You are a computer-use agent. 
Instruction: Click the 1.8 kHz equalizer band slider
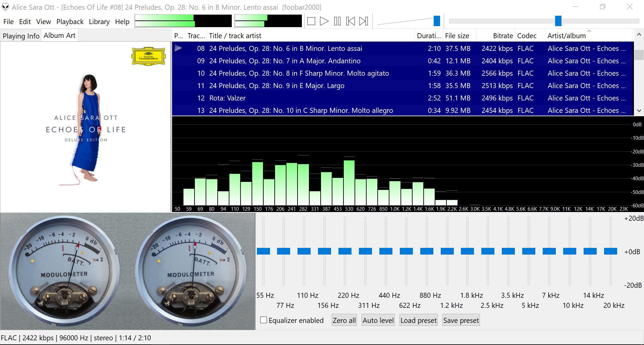click(468, 251)
